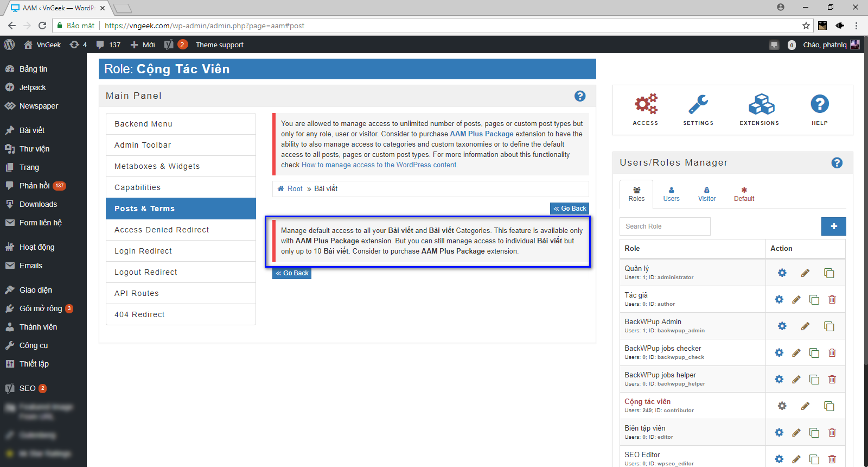Click Root breadcrumb link

(x=295, y=188)
